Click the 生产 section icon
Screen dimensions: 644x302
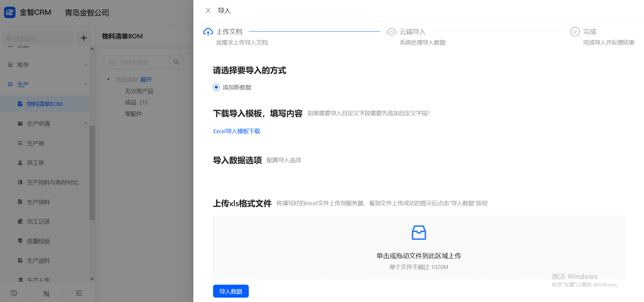[x=10, y=84]
